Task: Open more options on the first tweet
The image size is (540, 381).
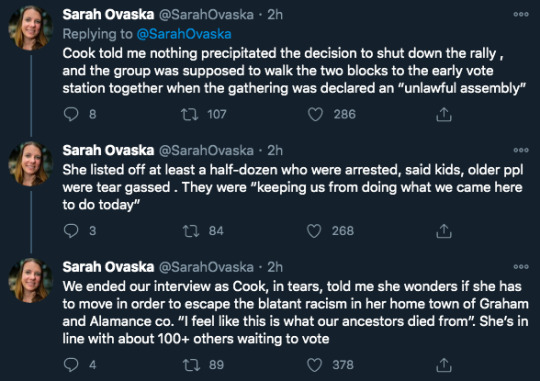Action: coord(521,14)
